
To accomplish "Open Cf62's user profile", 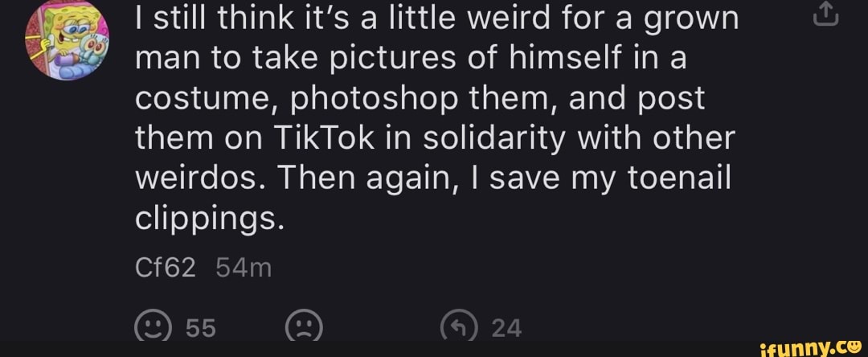I will tap(164, 268).
